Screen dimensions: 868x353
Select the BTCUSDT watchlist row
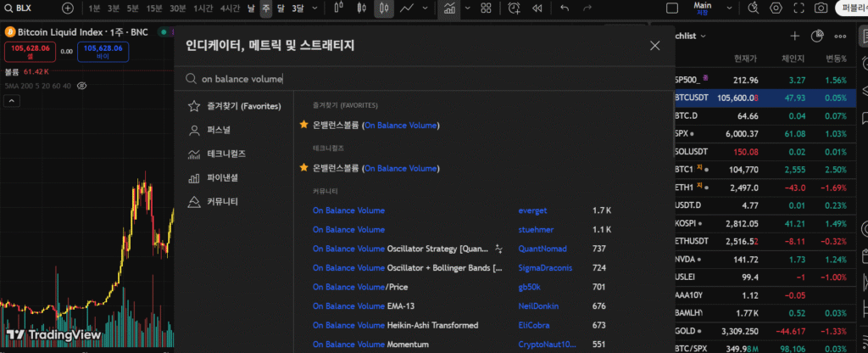coord(765,98)
